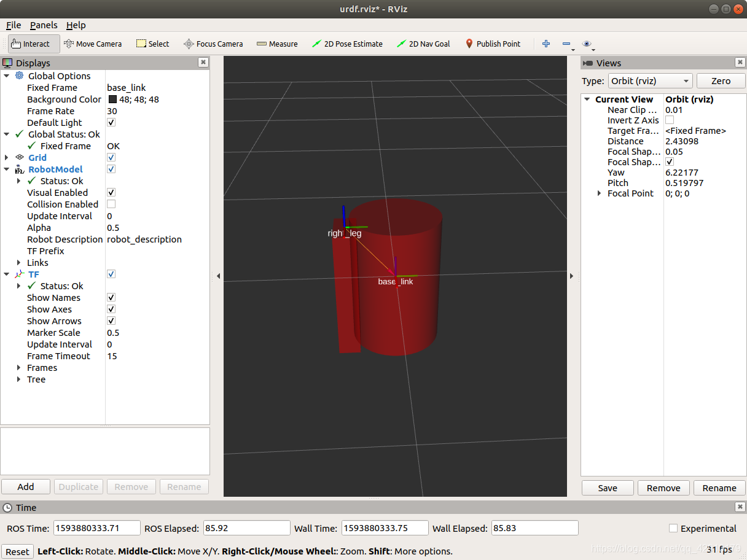Screen dimensions: 747x560
Task: Close the Displays panel
Action: coord(203,63)
